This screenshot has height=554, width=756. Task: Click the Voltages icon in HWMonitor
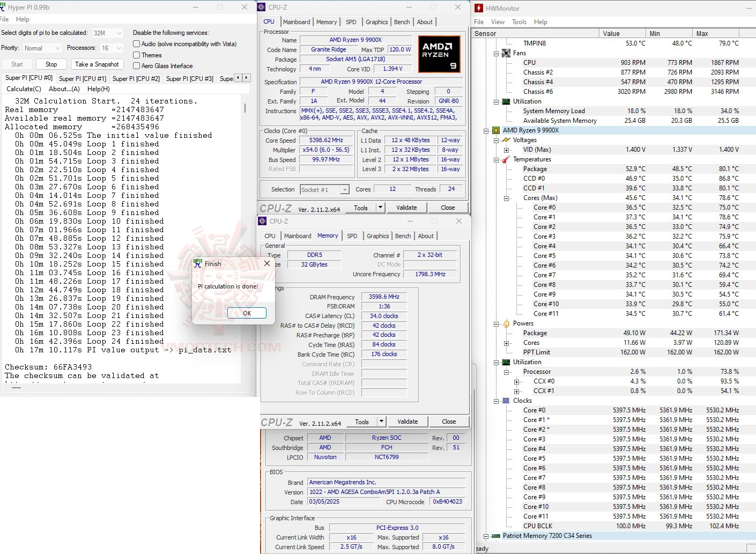[x=505, y=140]
